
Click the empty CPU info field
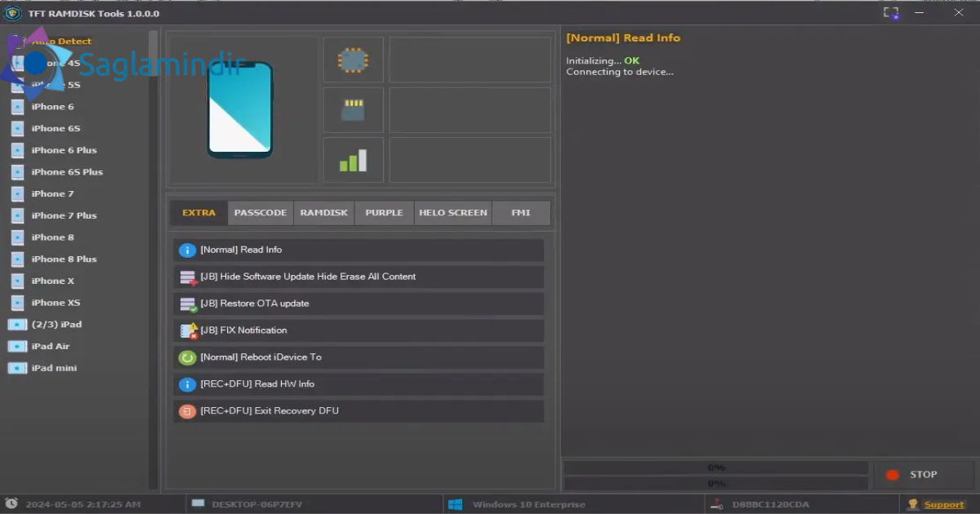pyautogui.click(x=470, y=60)
